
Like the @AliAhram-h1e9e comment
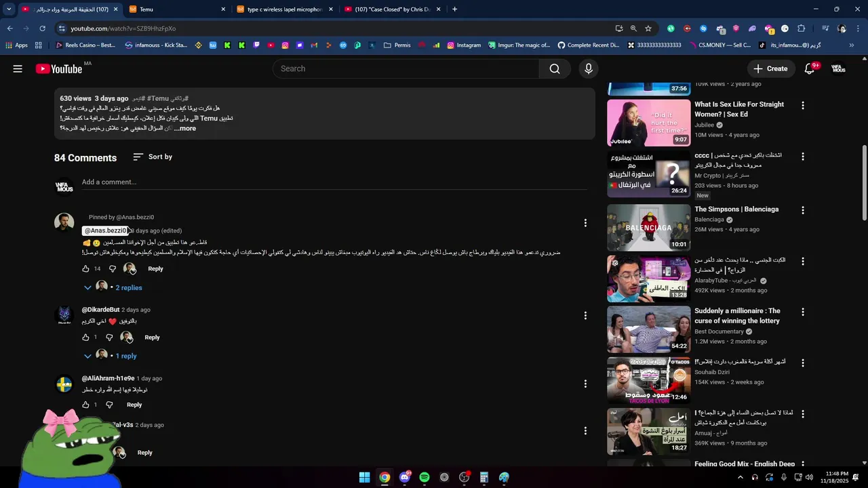85,405
